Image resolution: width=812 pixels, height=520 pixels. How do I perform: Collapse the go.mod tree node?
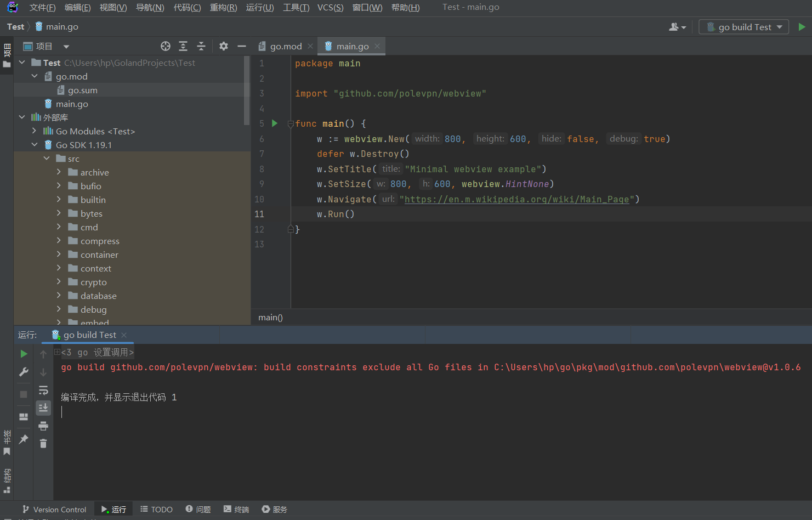[x=35, y=76]
